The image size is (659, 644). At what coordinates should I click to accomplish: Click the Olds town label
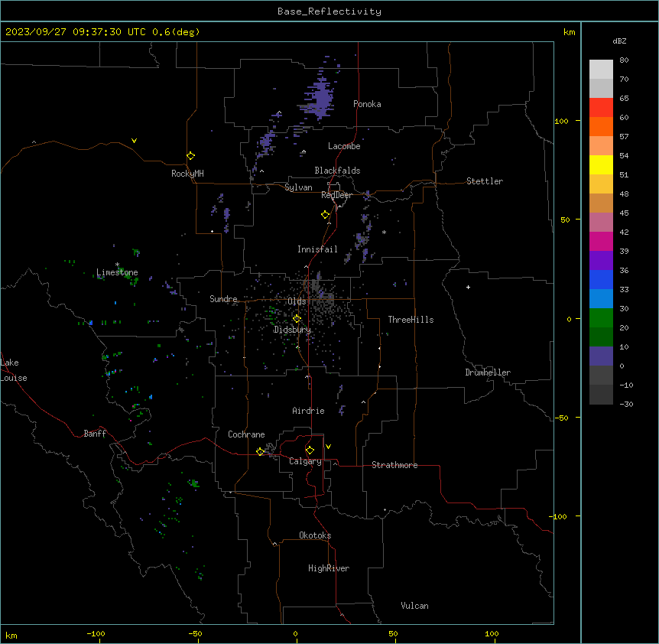tap(297, 301)
